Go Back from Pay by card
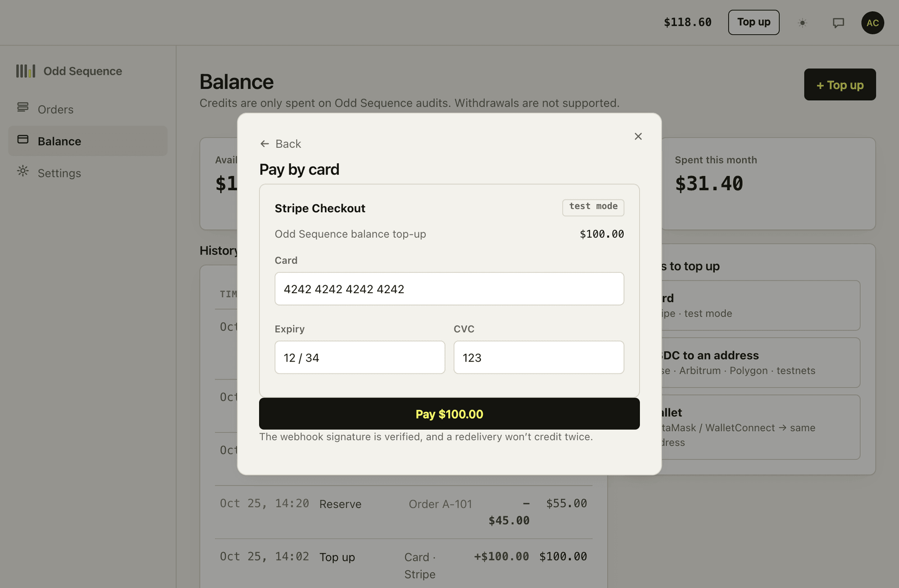 click(280, 144)
